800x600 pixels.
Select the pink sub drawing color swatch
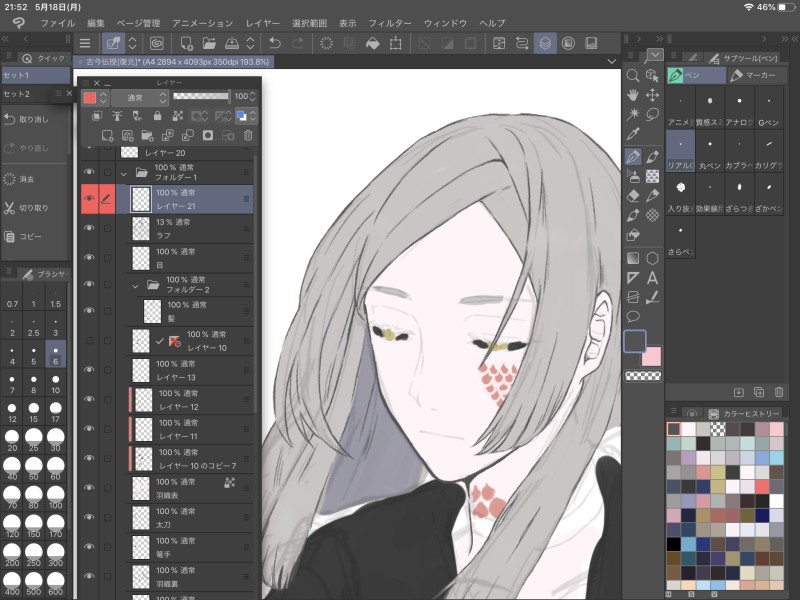pos(652,356)
